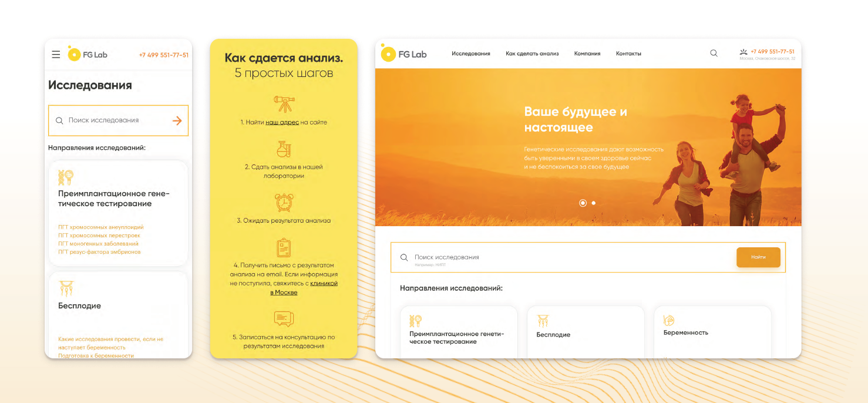The image size is (868, 403).
Task: Click the chat bubble icon for step 5
Action: 284,319
